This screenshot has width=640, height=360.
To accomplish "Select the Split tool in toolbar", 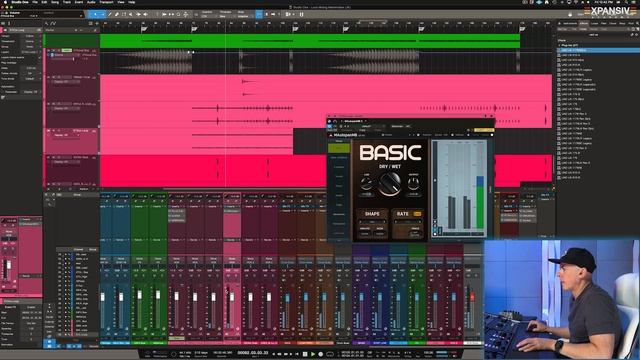I will 110,14.
